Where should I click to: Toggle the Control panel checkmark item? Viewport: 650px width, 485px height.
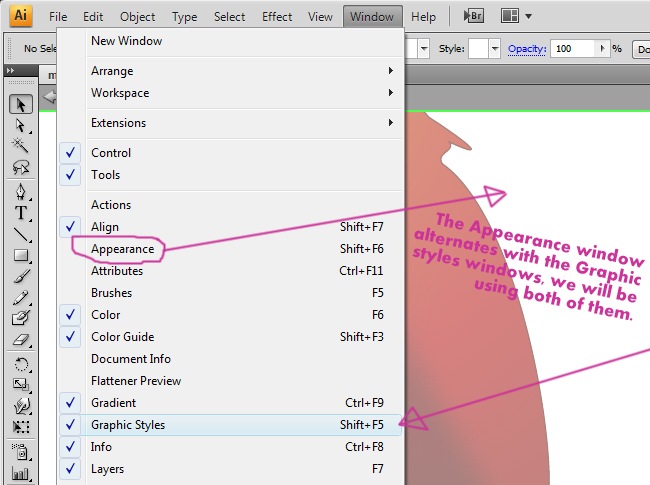(x=230, y=153)
